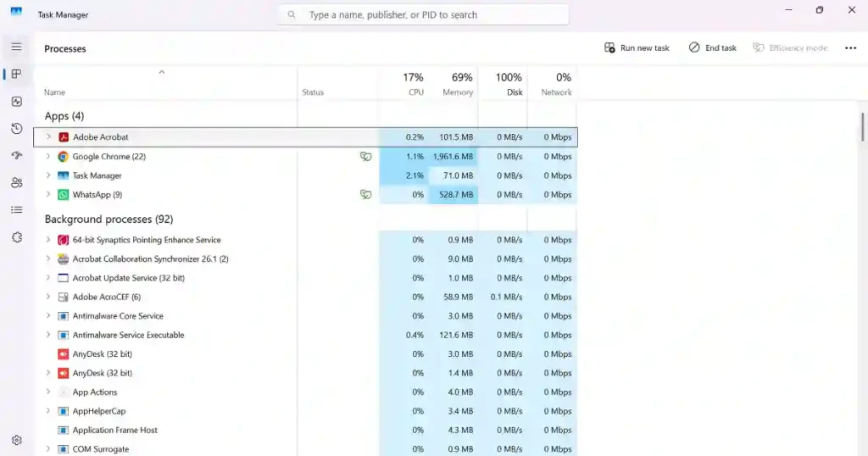Open Startup apps from the sidebar

pos(17,155)
